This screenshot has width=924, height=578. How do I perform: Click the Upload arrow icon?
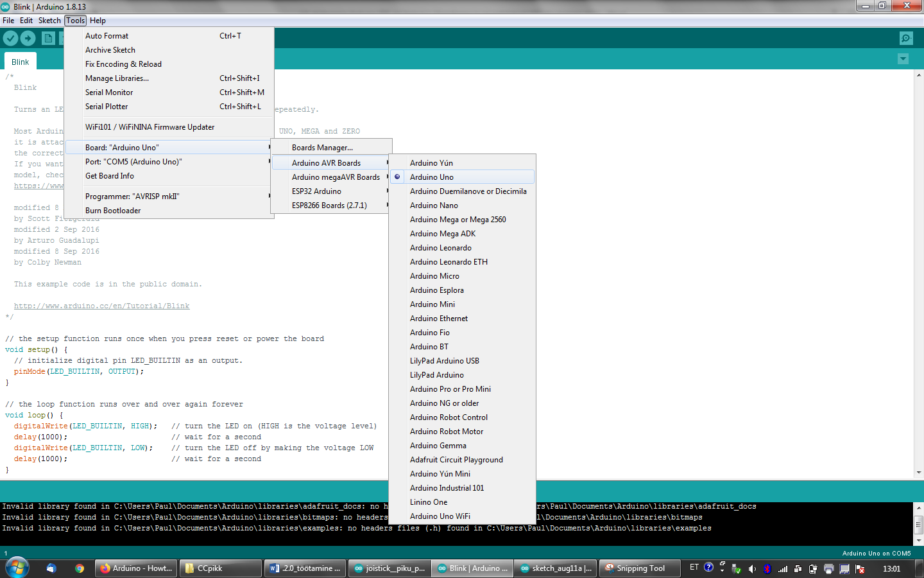(x=28, y=38)
